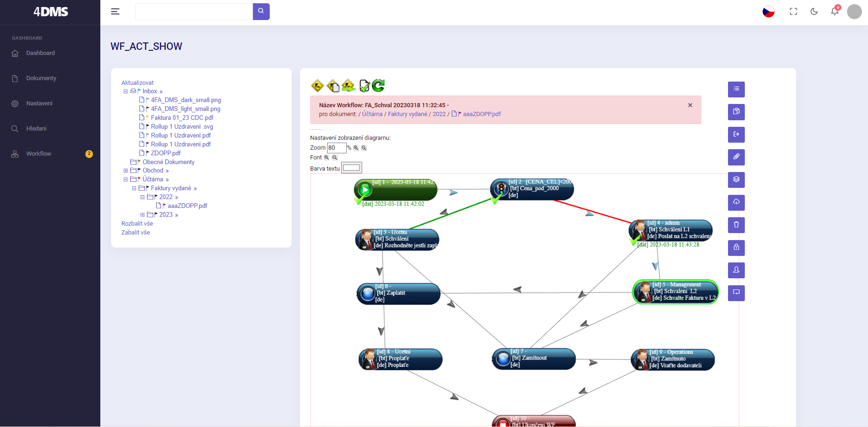Expand the Obchod folder tree node

(x=126, y=171)
